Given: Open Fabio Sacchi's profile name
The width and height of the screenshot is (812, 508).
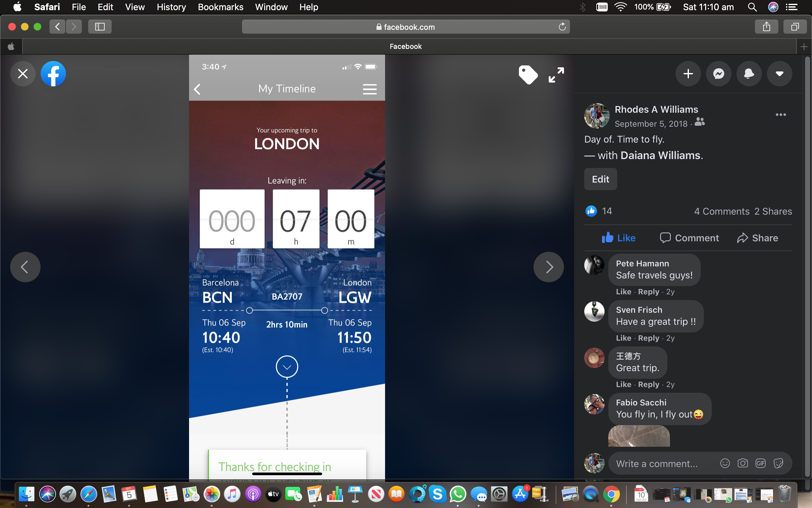Looking at the screenshot, I should click(x=641, y=403).
